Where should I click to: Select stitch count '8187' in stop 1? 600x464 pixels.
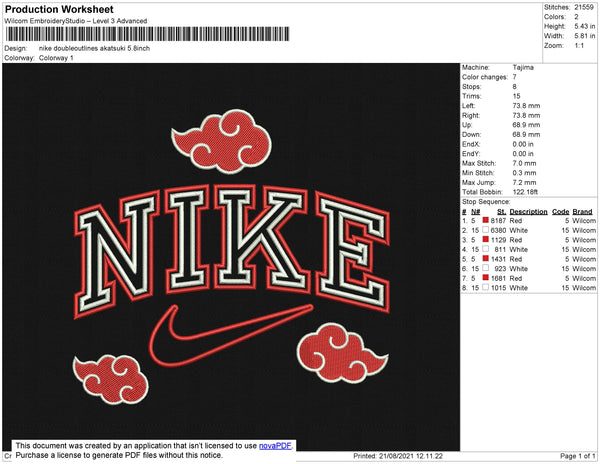pyautogui.click(x=498, y=221)
